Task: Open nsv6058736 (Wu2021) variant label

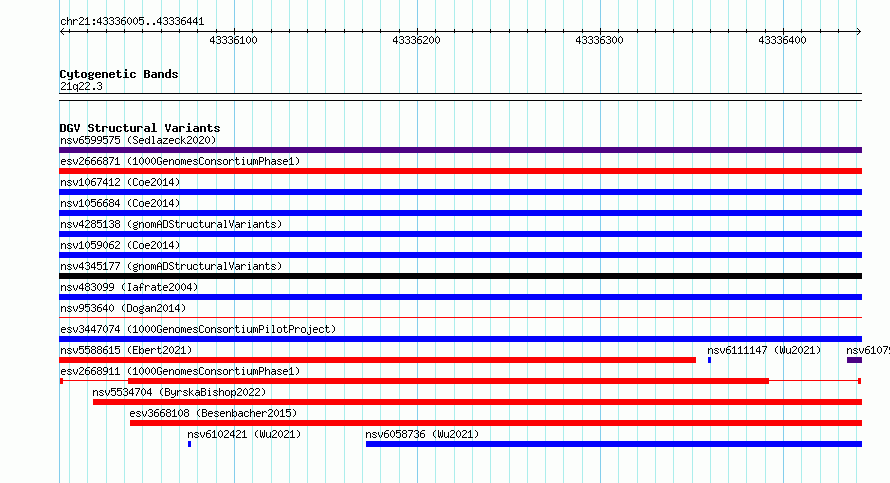Action: pos(422,434)
